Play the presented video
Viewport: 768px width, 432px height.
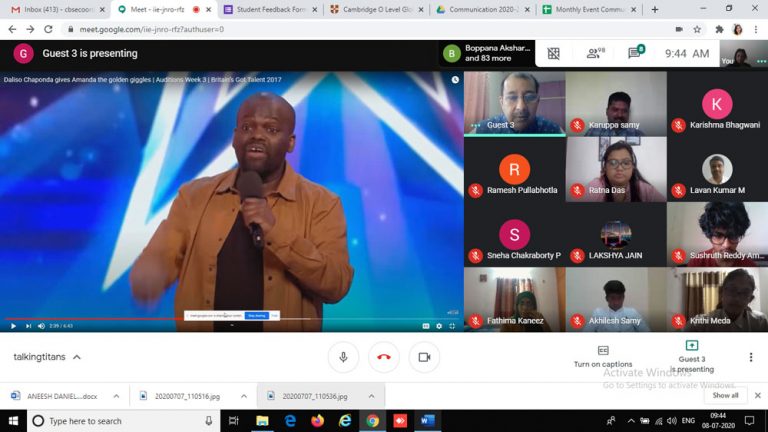13,326
